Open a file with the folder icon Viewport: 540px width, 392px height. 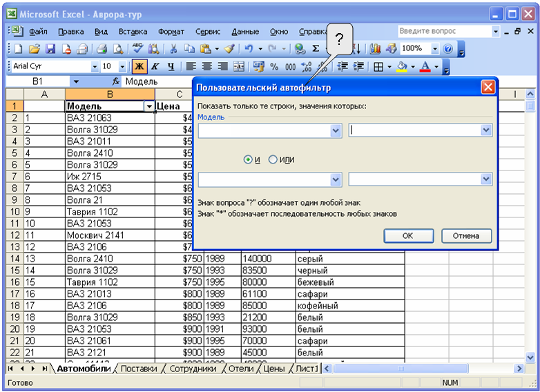(x=34, y=49)
